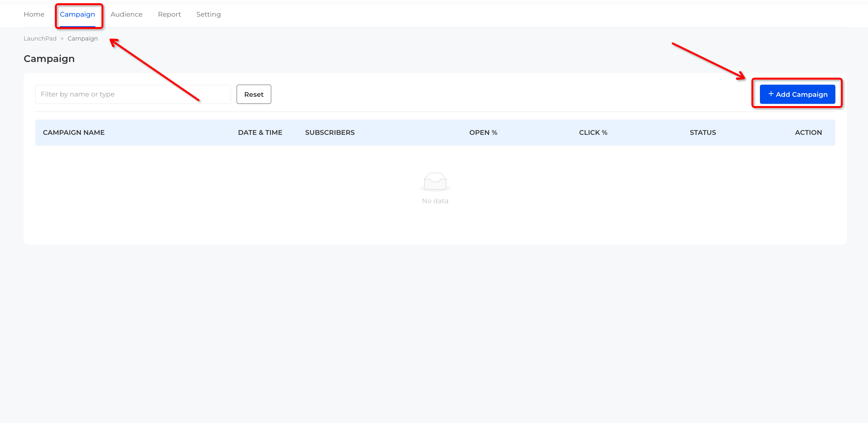Click the OPEN % column header

pos(483,133)
